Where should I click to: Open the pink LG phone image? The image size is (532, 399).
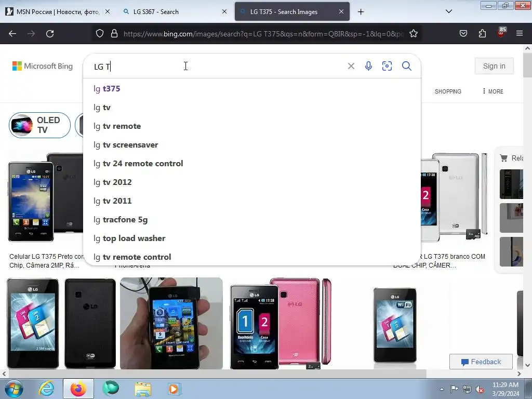281,323
